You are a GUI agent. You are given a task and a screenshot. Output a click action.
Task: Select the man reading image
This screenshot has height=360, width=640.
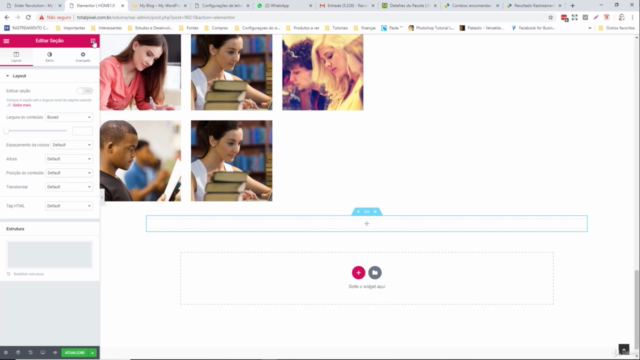(x=140, y=160)
